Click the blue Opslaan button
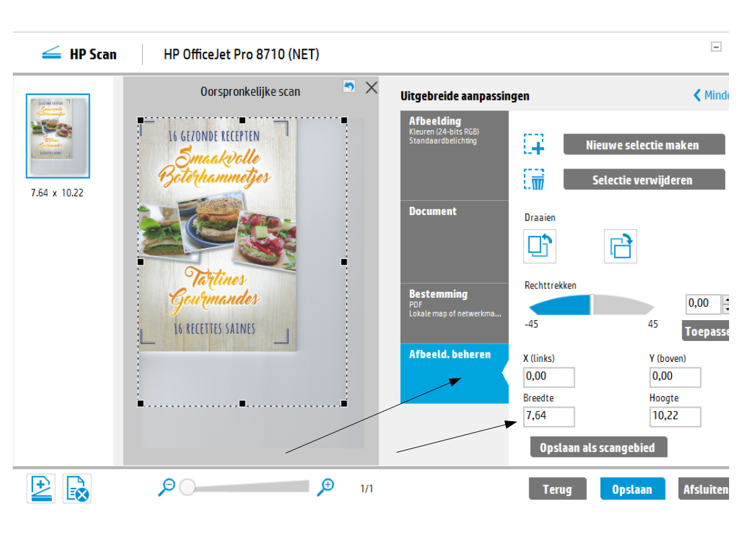756x535 pixels. [632, 489]
